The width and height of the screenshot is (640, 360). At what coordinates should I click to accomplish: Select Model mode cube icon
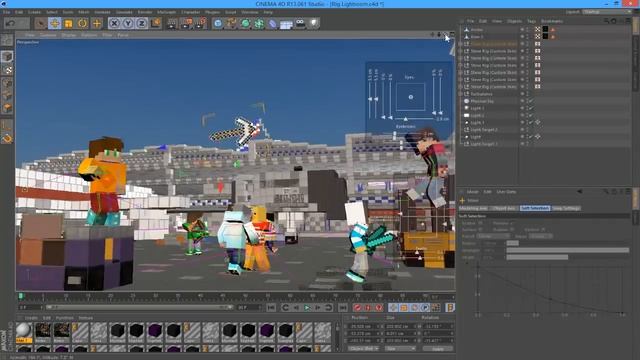click(x=7, y=56)
